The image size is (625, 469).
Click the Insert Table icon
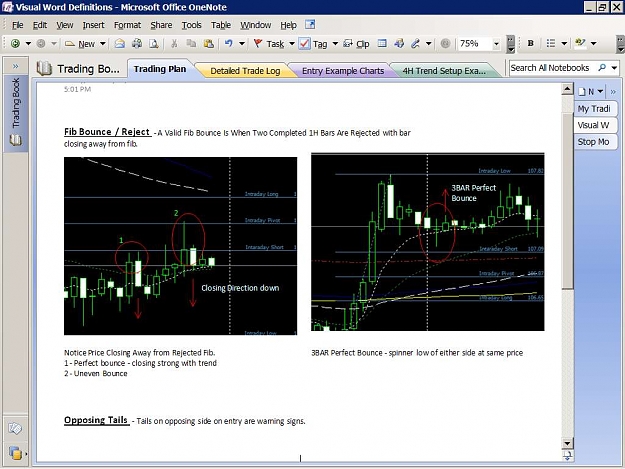(382, 43)
